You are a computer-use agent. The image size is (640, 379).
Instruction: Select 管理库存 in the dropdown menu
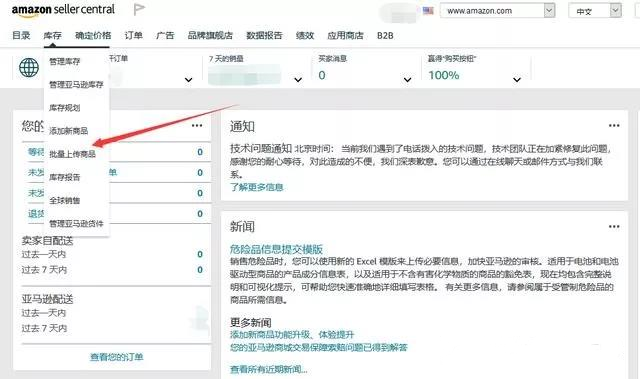click(64, 62)
